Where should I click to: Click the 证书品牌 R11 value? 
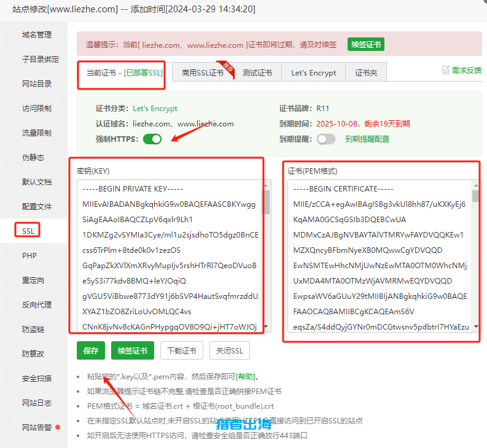(x=322, y=109)
